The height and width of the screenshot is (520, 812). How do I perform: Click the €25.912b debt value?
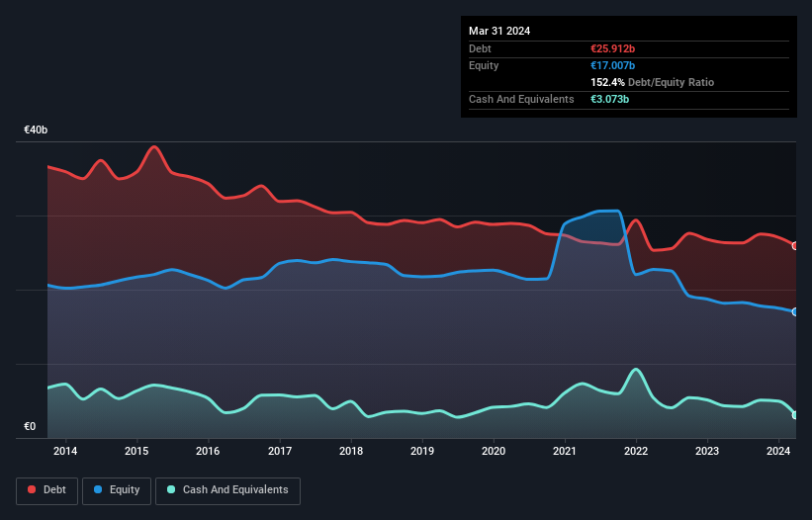click(x=612, y=48)
